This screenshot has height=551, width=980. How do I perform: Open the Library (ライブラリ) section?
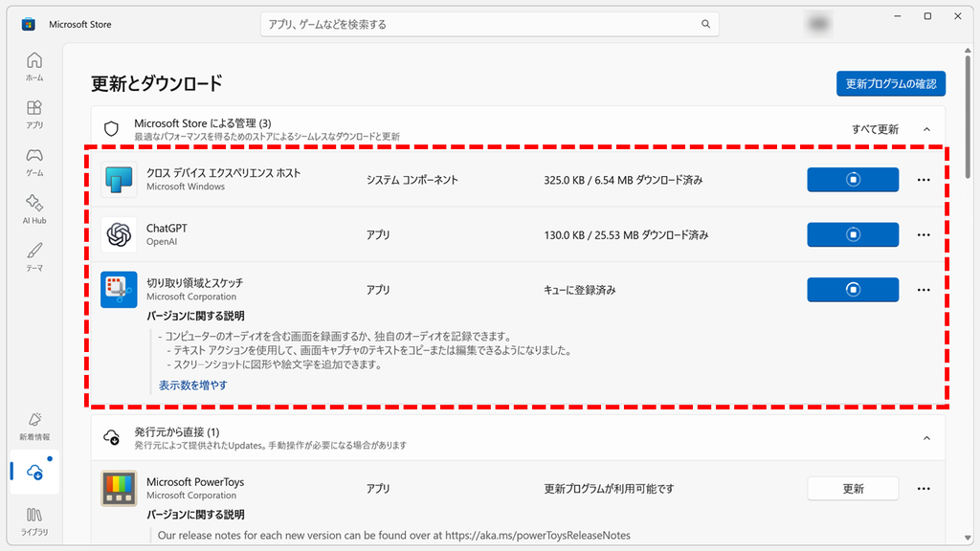34,521
